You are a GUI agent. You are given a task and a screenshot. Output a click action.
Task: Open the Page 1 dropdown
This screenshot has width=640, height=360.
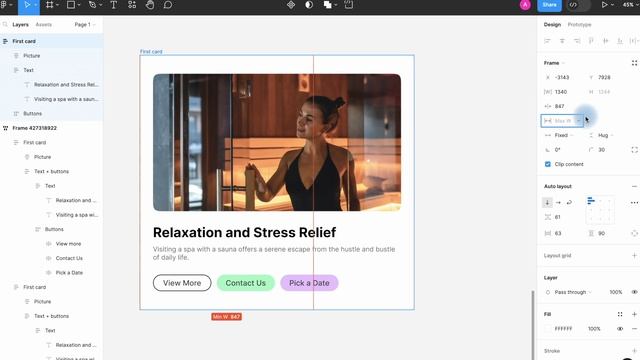point(85,24)
